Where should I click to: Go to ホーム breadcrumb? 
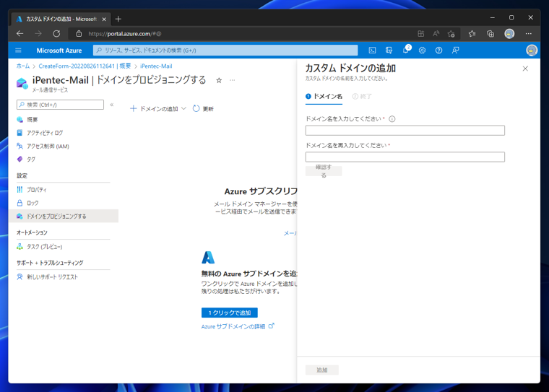(x=23, y=66)
